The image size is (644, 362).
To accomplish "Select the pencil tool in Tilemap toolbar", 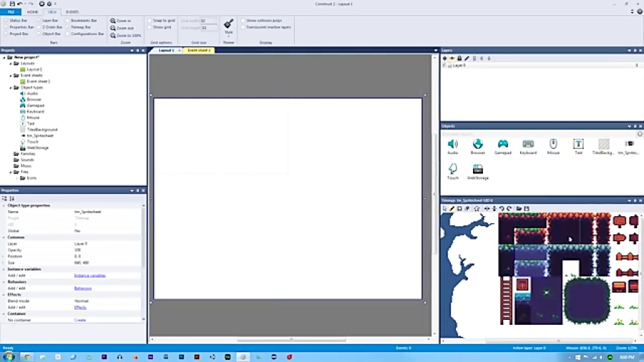I will [452, 208].
